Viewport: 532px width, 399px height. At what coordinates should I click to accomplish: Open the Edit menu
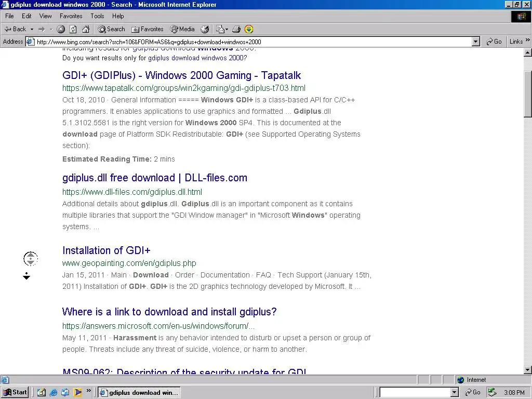point(26,16)
